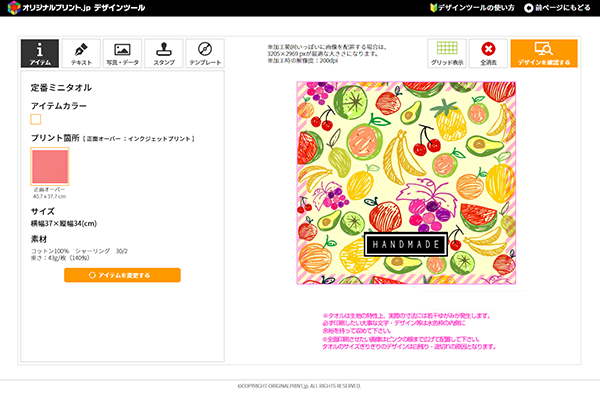This screenshot has height=400, width=600.
Task: Click the orange デザインを確認する button
Action: pyautogui.click(x=544, y=53)
